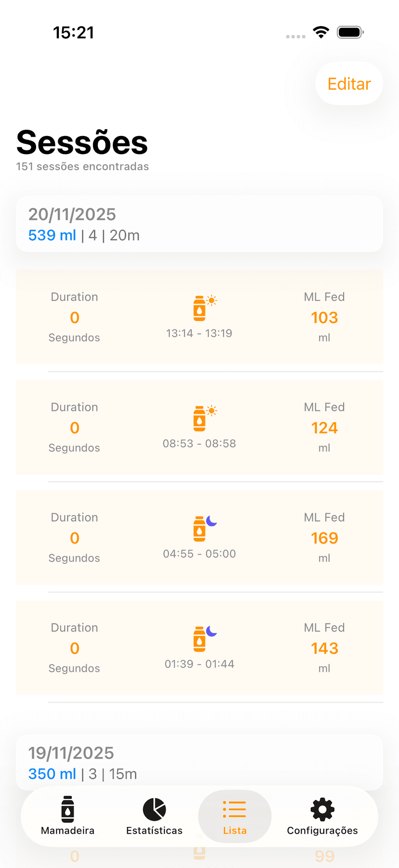Image resolution: width=399 pixels, height=868 pixels.
Task: Select the 169 ml fed value
Action: (324, 538)
